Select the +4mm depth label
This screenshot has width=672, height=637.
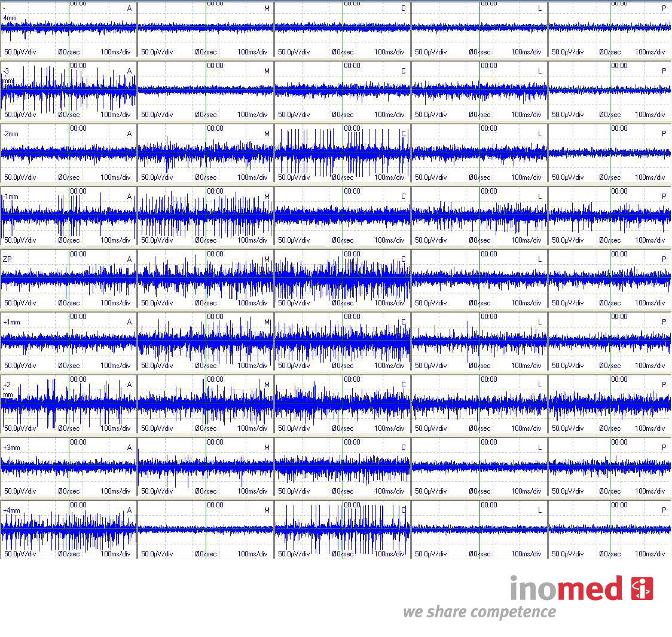[11, 510]
